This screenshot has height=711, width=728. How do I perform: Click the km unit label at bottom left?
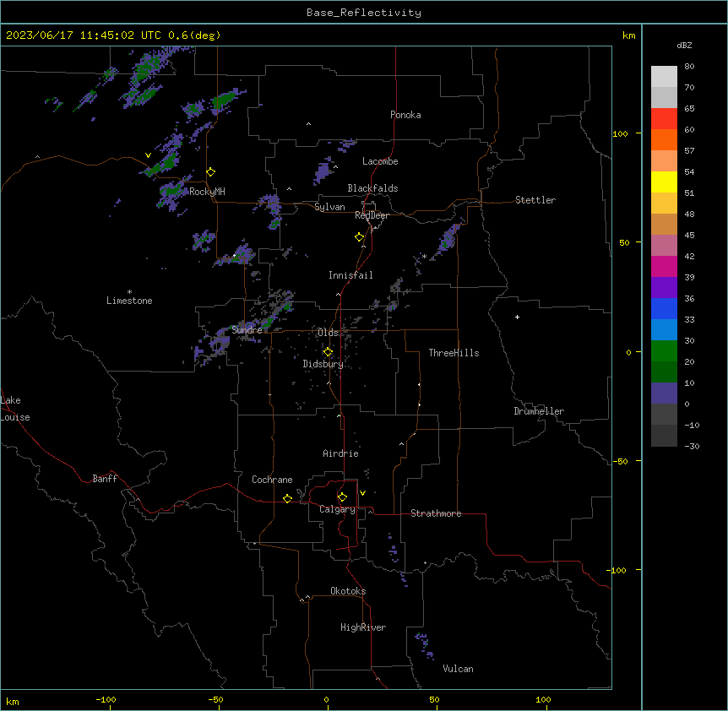click(13, 702)
